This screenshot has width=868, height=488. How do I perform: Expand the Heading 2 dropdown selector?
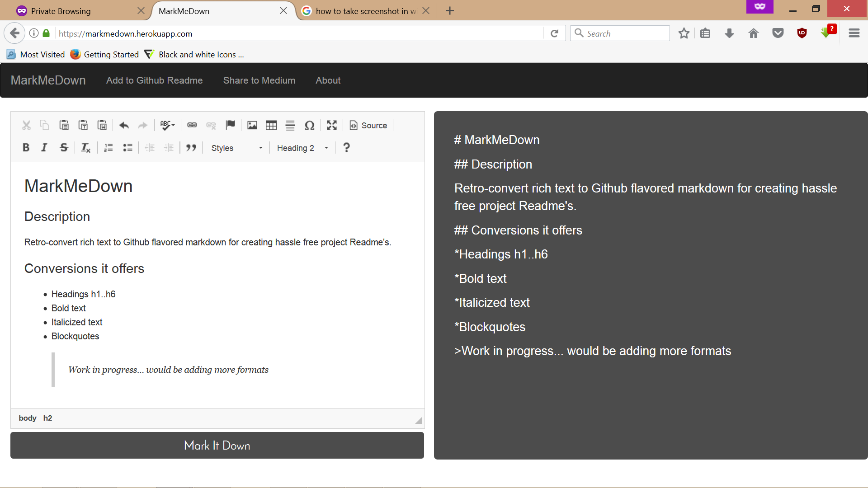coord(327,147)
